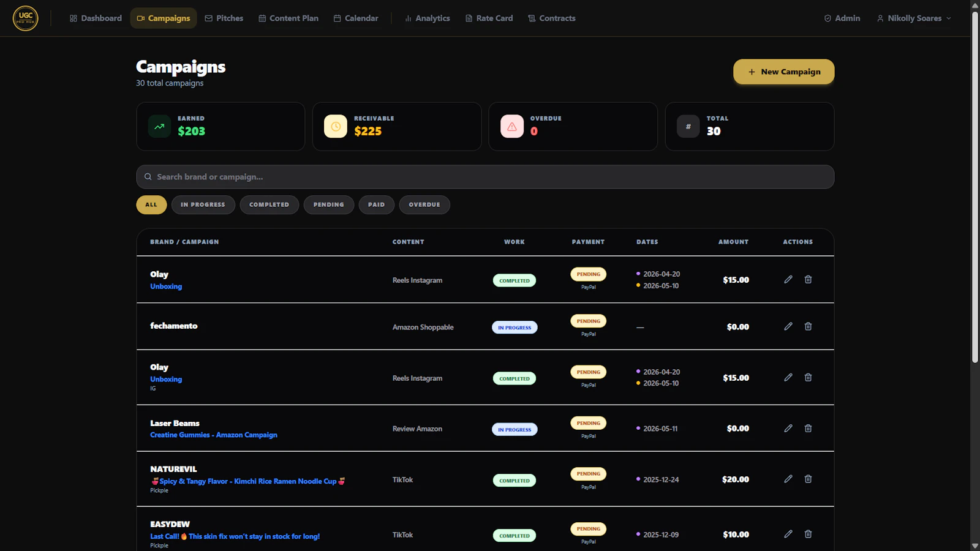Open the Kimchi Rice Ramen Noodle Cup link
This screenshot has width=980, height=551.
[248, 481]
